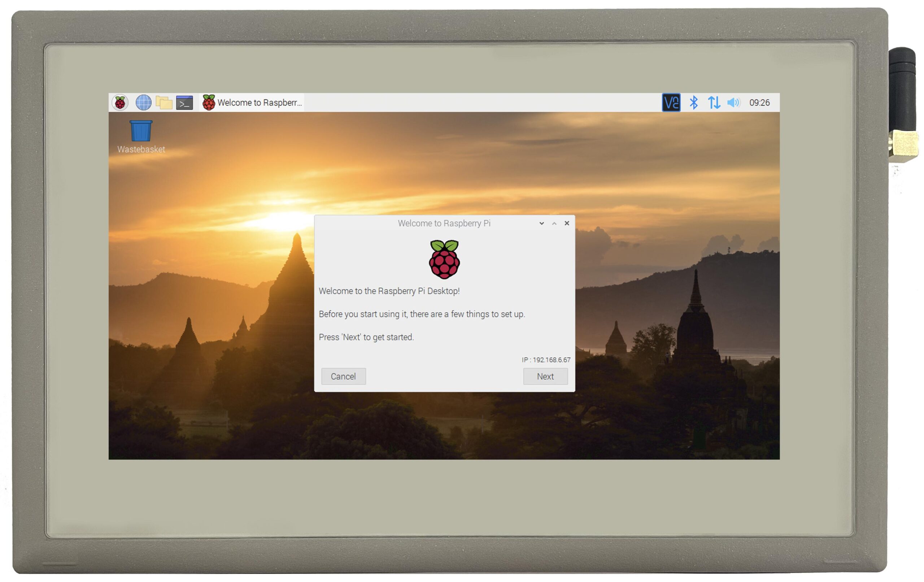Click 'Before you start using it' line

[422, 314]
